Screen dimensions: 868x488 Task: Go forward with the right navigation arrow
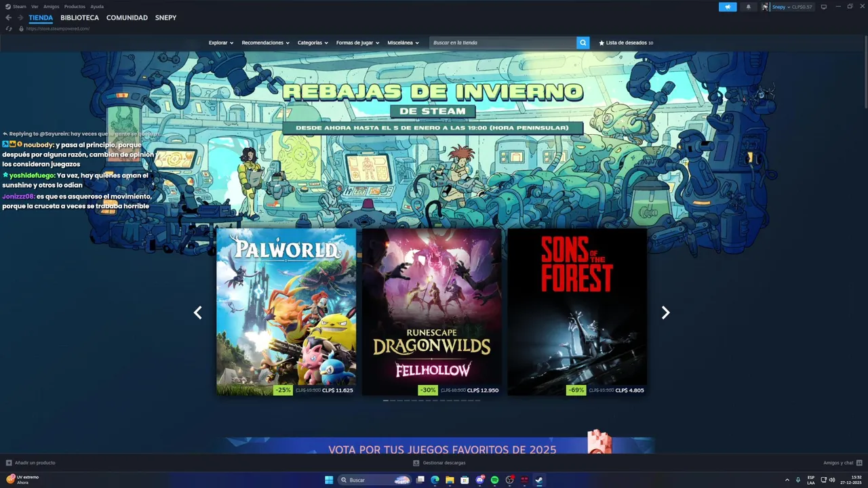coord(20,18)
